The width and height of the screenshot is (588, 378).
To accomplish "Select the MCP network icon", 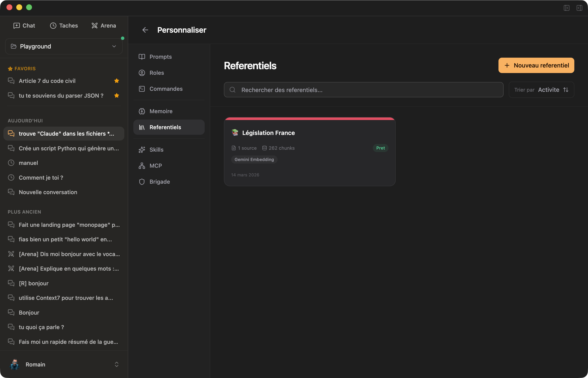I will coord(142,166).
